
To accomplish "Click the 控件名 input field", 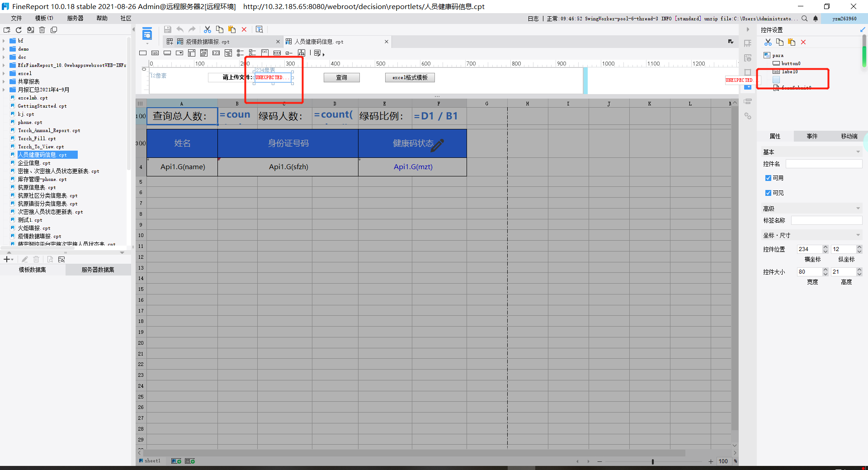I will 824,164.
